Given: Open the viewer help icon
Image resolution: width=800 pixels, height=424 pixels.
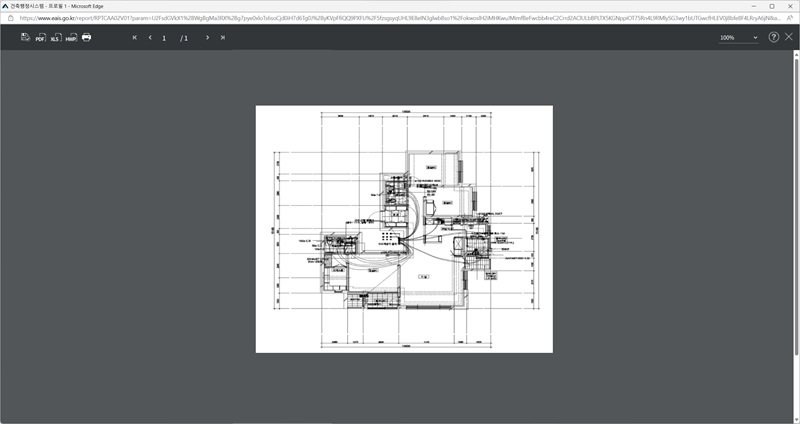Looking at the screenshot, I should [773, 37].
